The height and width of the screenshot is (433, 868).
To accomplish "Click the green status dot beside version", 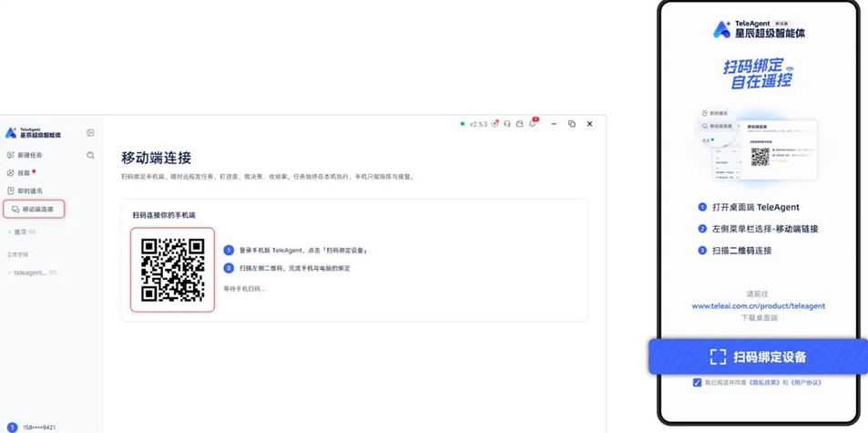I will tap(462, 124).
